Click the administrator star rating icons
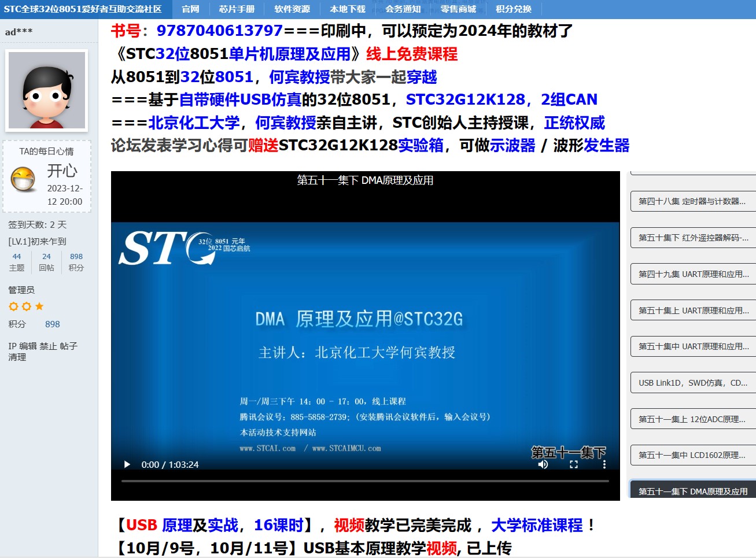This screenshot has height=558, width=756. click(x=26, y=306)
